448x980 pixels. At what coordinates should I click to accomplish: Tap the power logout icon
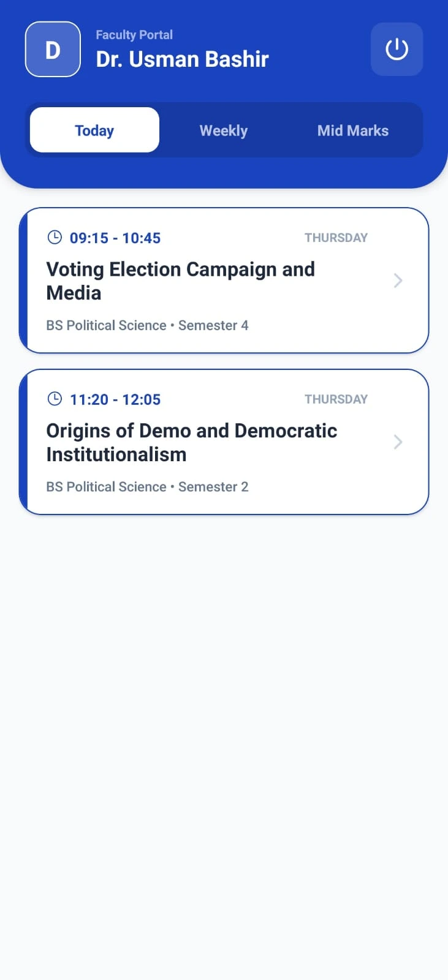click(397, 49)
